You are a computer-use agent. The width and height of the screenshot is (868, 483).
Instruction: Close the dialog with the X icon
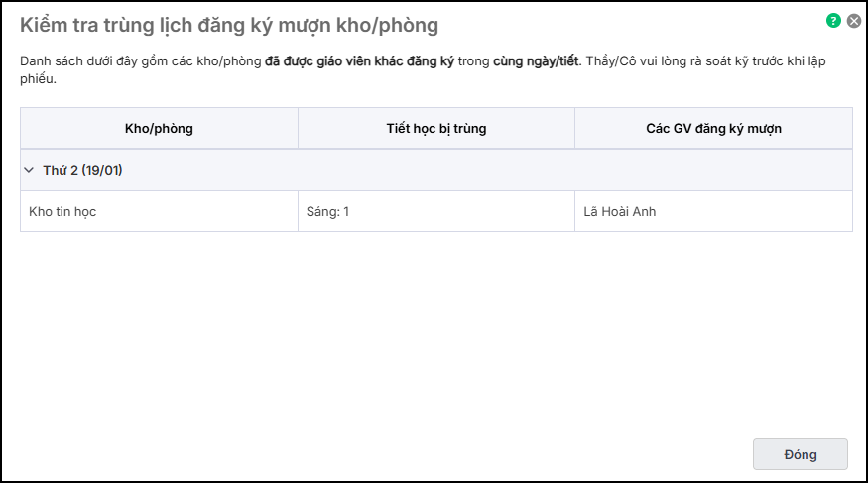pos(853,20)
